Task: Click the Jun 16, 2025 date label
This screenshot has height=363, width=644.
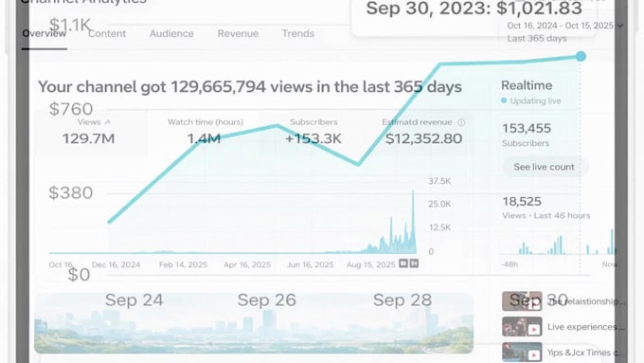Action: (x=311, y=264)
